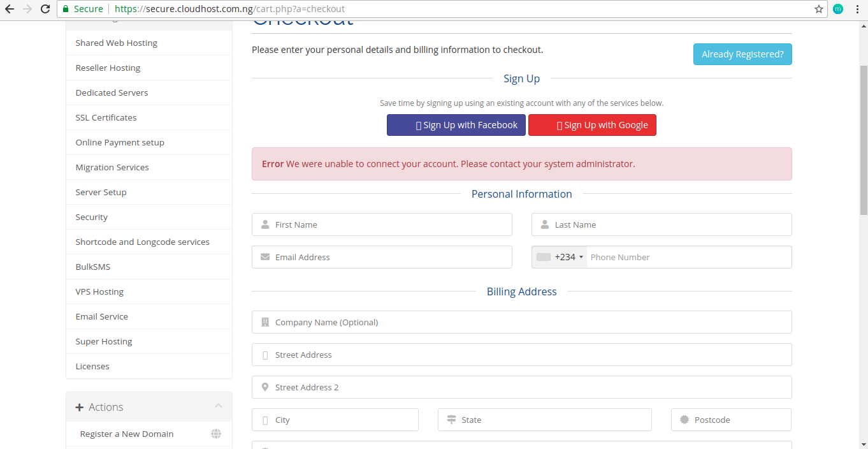The image size is (868, 449).
Task: Click into the Phone Number field
Action: click(689, 257)
